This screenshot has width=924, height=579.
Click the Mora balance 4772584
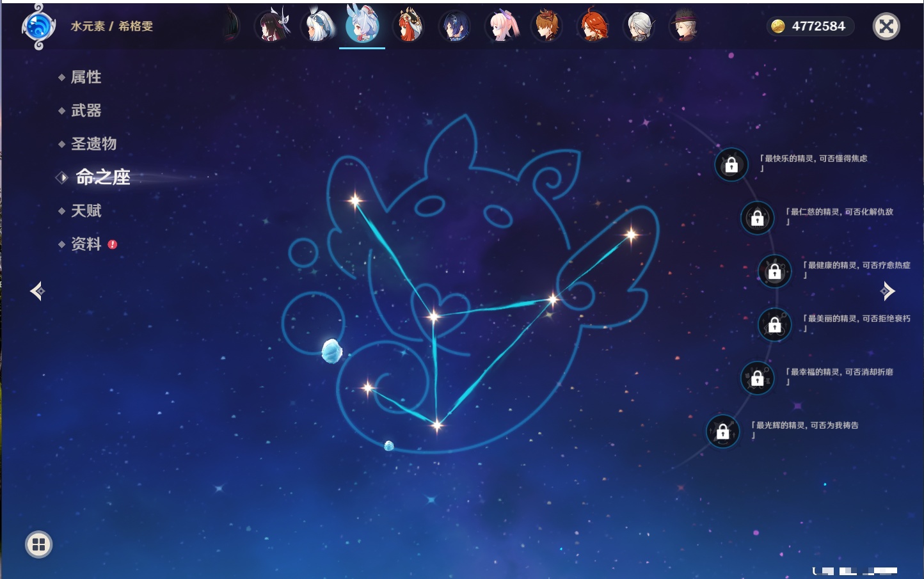click(811, 26)
